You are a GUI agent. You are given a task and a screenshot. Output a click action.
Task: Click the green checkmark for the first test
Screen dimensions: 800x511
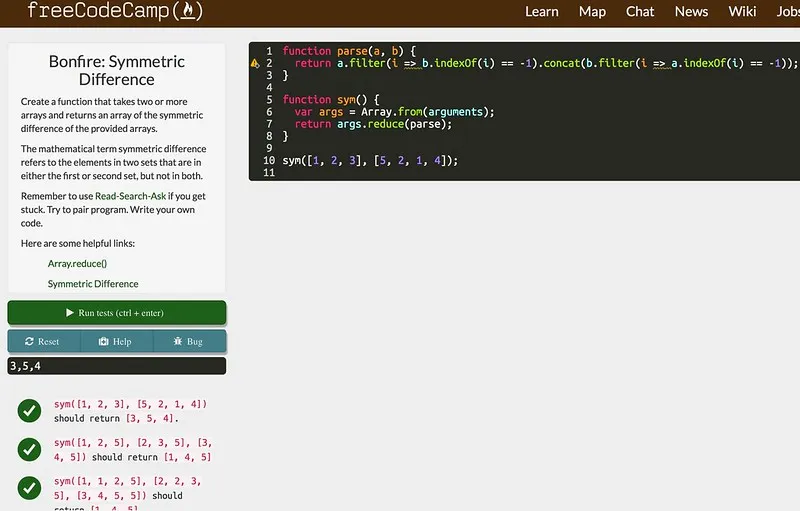pos(29,411)
